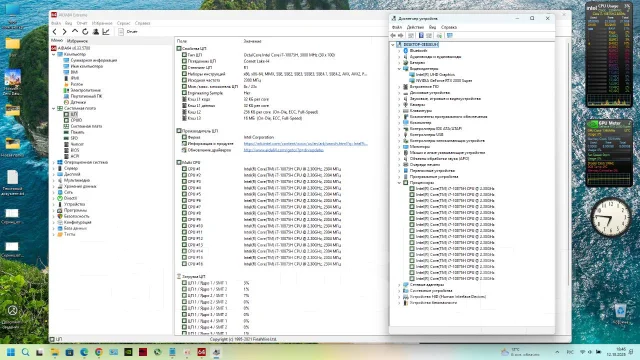The image size is (640, 360).
Task: Open Вид menu in AIDA64
Action: click(x=68, y=23)
